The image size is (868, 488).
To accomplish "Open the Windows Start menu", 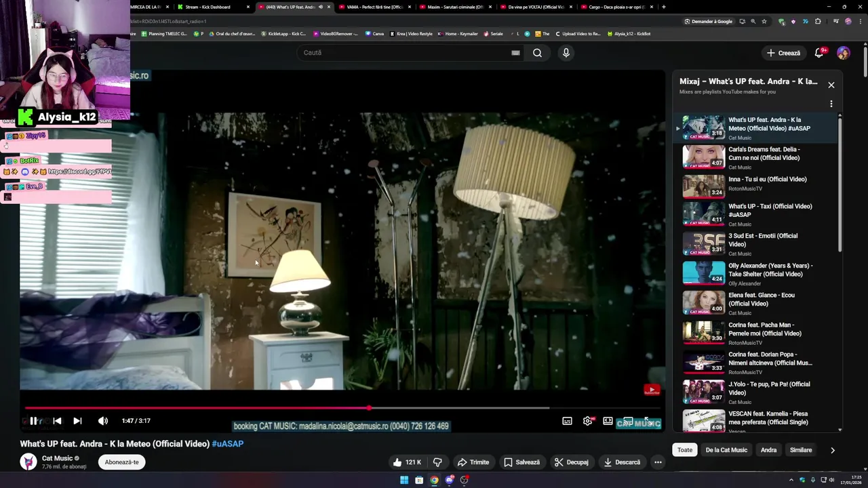I will tap(404, 480).
